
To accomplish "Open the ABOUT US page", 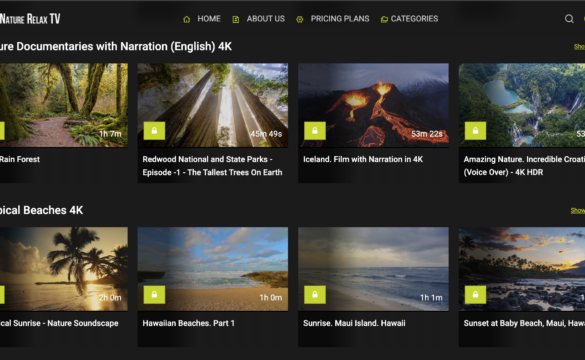I will (x=266, y=19).
